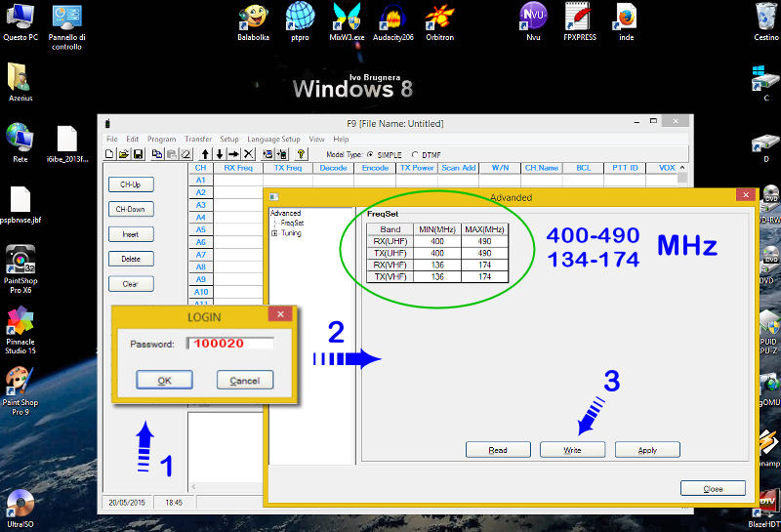
Task: Select Advanced root tree item
Action: [x=285, y=213]
